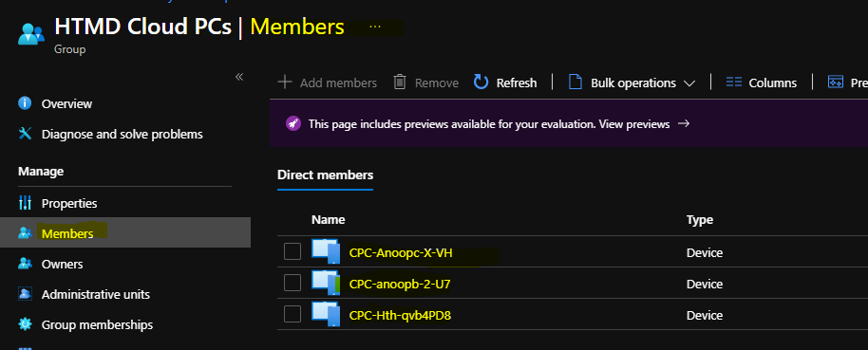Click Remove button label

click(437, 83)
